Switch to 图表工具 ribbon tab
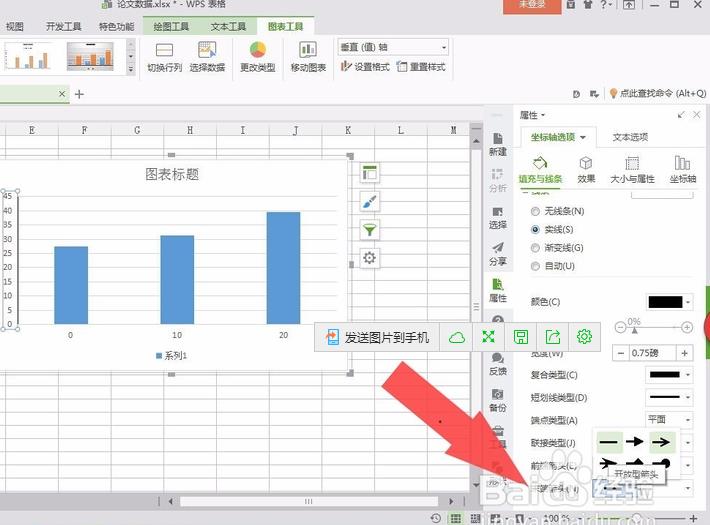The height and width of the screenshot is (525, 710). pyautogui.click(x=285, y=26)
